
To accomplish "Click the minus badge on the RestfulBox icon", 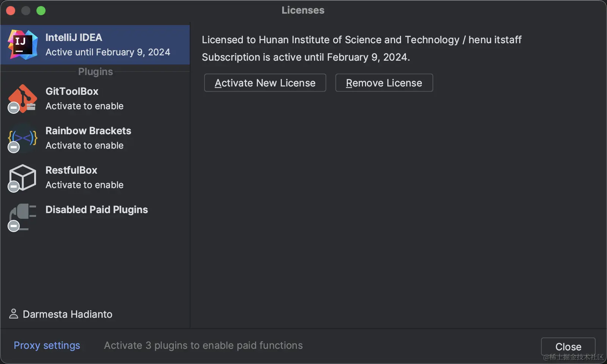I will pos(14,187).
